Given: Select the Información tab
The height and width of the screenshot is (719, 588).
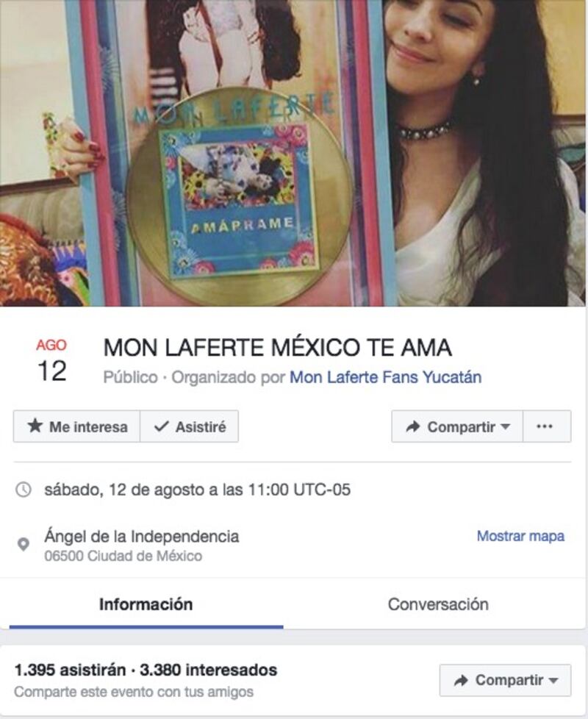Looking at the screenshot, I should click(x=146, y=604).
